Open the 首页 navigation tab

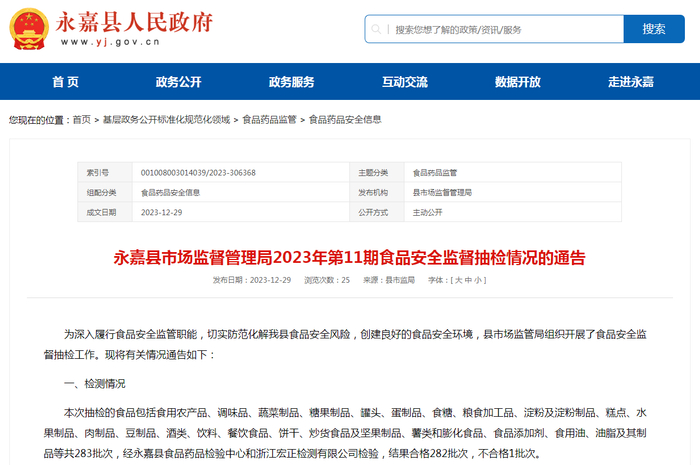click(x=65, y=82)
